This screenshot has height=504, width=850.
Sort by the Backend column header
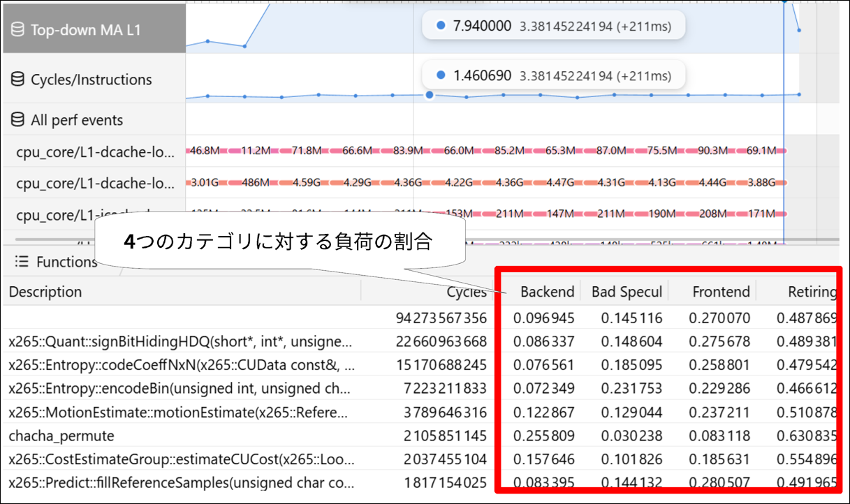tap(547, 292)
